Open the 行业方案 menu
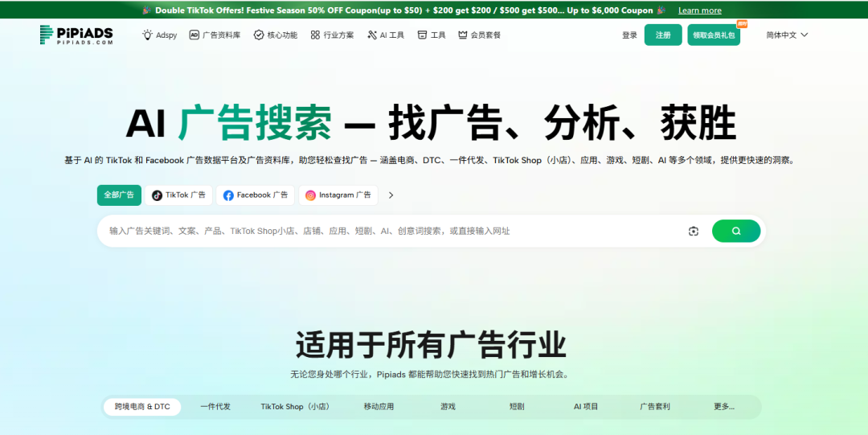The width and height of the screenshot is (868, 435). click(332, 35)
